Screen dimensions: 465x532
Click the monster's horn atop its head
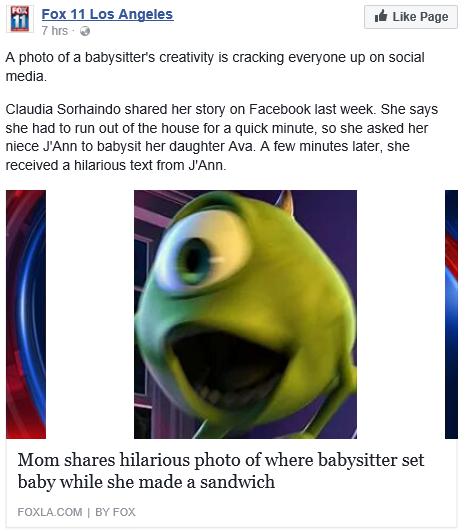[x=285, y=202]
